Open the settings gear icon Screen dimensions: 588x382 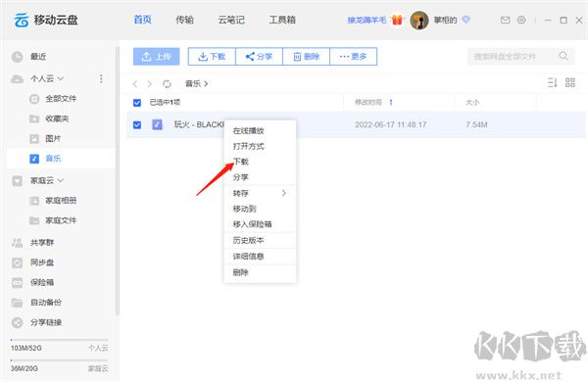(x=521, y=20)
